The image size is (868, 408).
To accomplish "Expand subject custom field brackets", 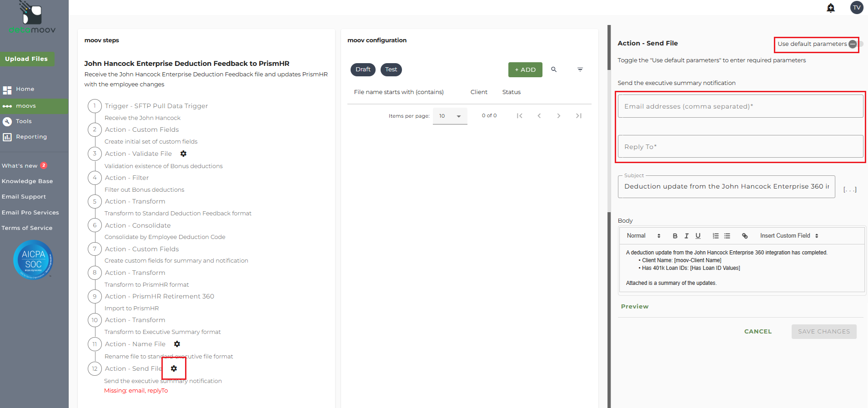I will tap(850, 189).
